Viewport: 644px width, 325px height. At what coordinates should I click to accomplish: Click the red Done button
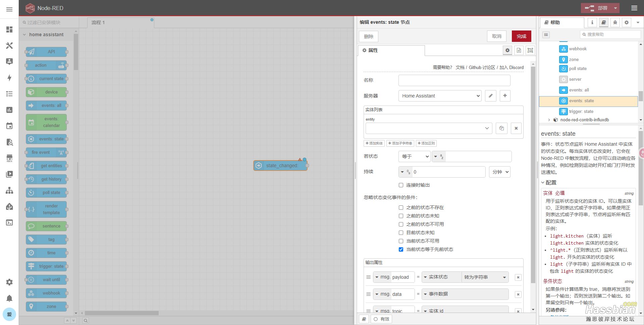click(521, 36)
